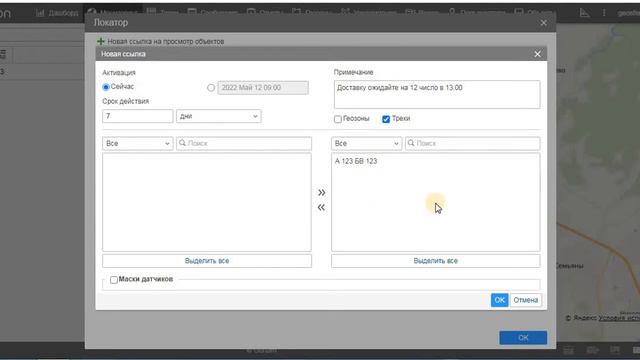Click the Локатор window's bottom OK button

coord(523,338)
